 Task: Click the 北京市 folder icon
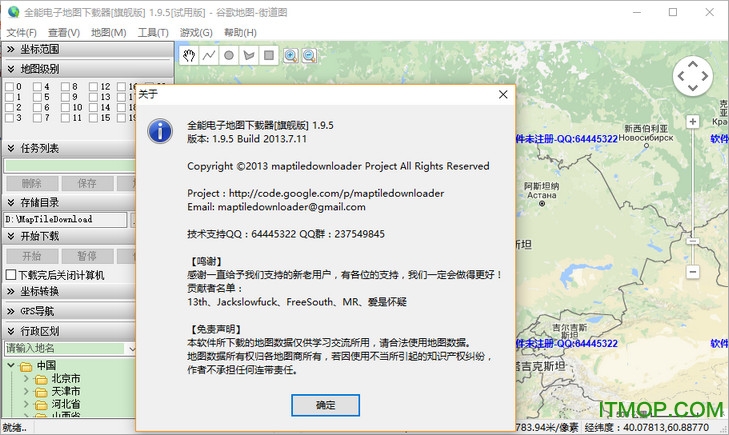pos(41,379)
